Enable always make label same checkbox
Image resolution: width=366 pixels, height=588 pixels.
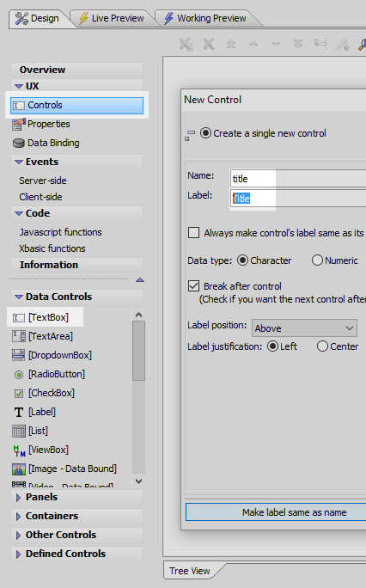tap(193, 233)
